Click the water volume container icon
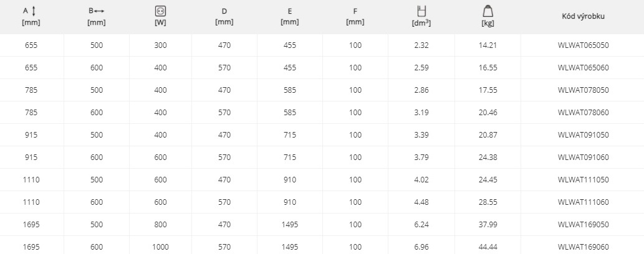This screenshot has height=254, width=644. coord(421,11)
